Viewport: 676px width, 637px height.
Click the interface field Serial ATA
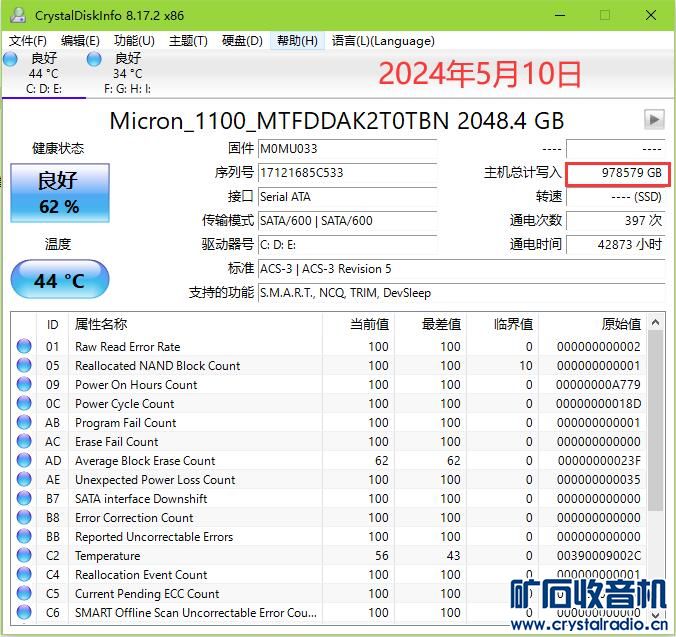tap(347, 197)
